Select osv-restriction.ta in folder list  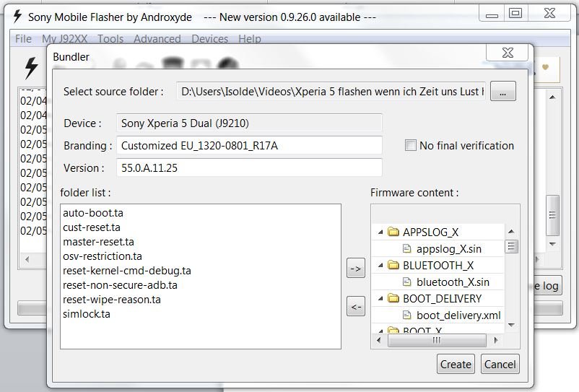tap(103, 256)
